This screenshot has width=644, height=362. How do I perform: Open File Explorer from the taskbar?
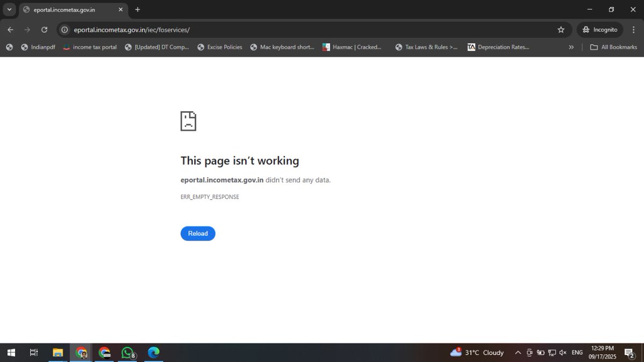58,352
